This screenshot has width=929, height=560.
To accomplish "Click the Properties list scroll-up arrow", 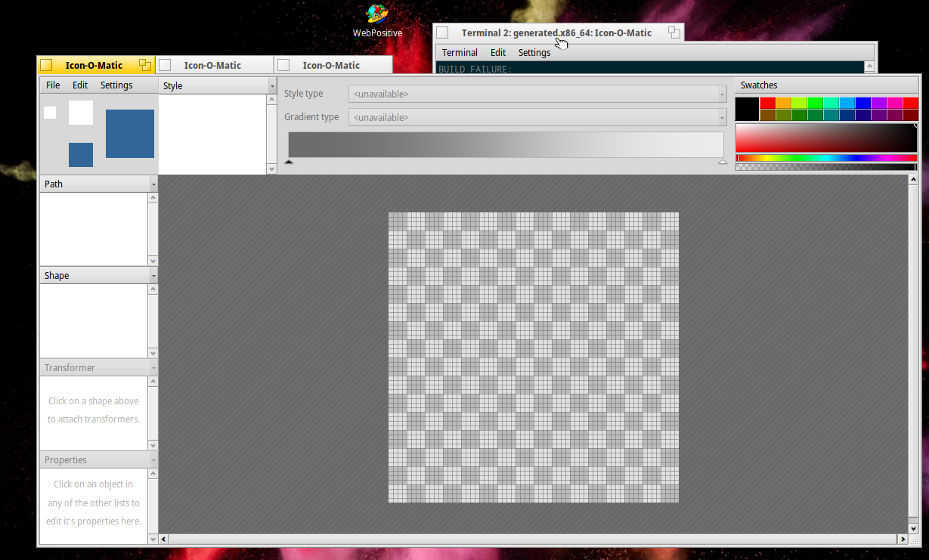I will [x=153, y=474].
